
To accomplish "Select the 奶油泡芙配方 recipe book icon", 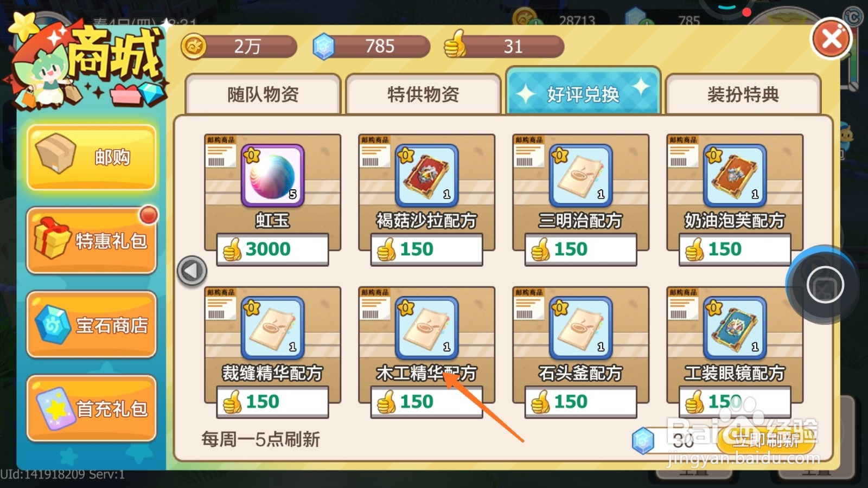I will pos(735,175).
